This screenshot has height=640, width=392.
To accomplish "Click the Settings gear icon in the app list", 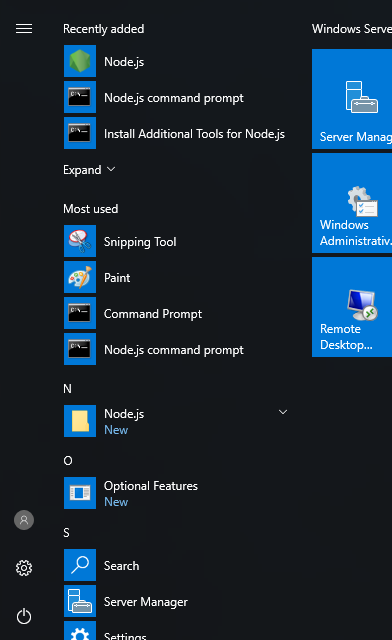I will click(80, 631).
